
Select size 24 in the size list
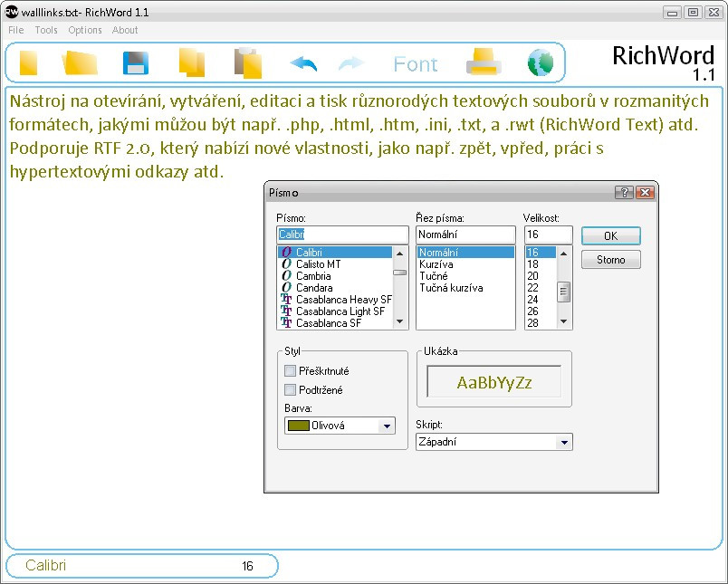(541, 300)
